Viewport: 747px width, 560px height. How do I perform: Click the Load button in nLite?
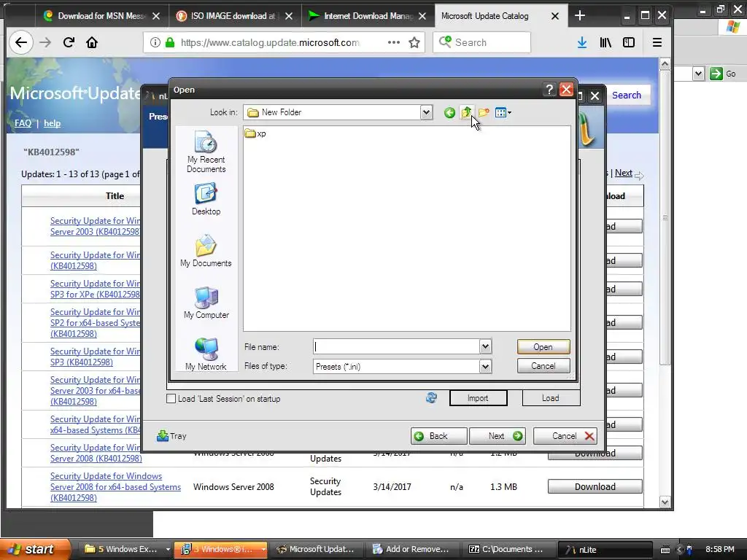point(551,398)
